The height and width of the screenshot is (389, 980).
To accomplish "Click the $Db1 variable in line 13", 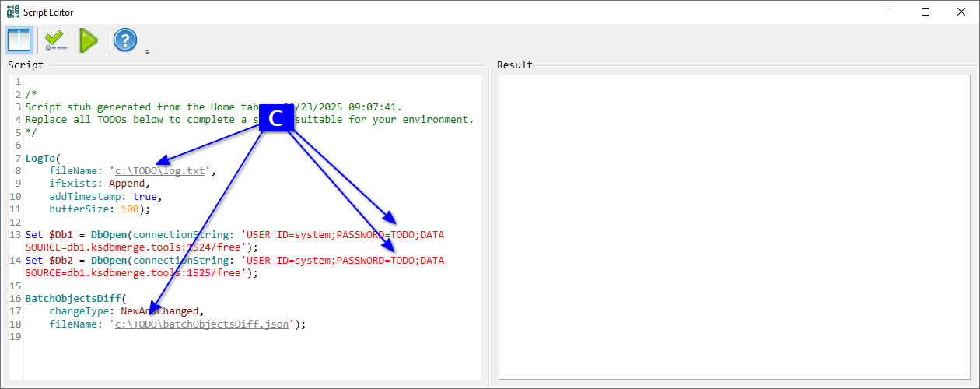I will 64,235.
